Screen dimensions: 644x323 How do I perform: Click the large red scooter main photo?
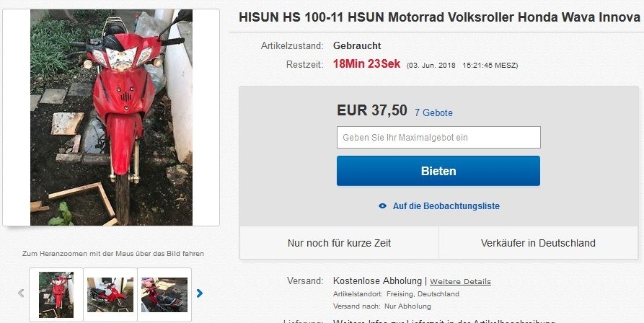coord(111,118)
